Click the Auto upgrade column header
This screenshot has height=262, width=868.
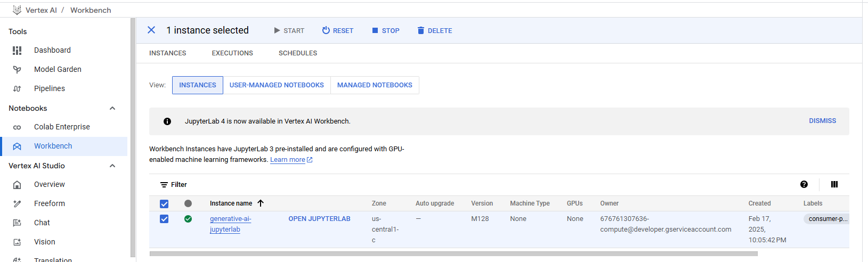[x=435, y=203]
